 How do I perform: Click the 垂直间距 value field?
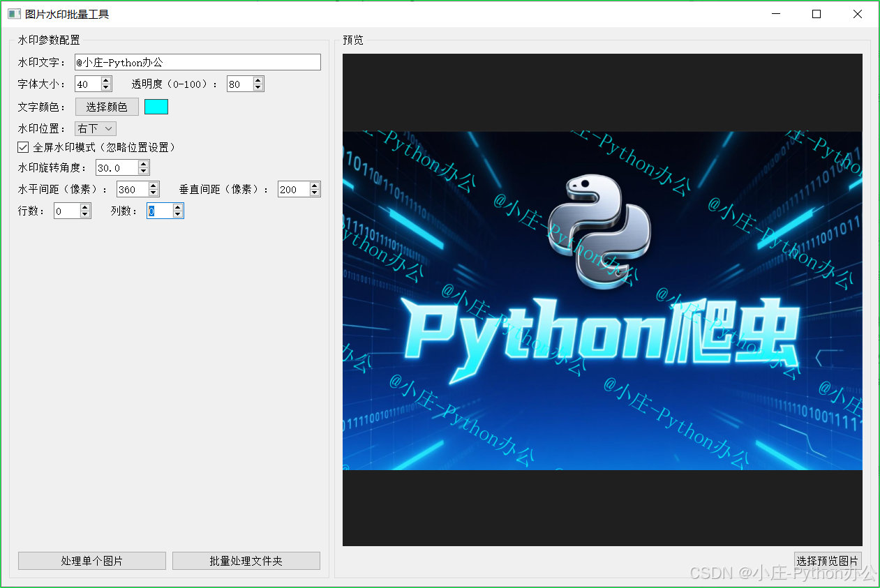pyautogui.click(x=294, y=189)
